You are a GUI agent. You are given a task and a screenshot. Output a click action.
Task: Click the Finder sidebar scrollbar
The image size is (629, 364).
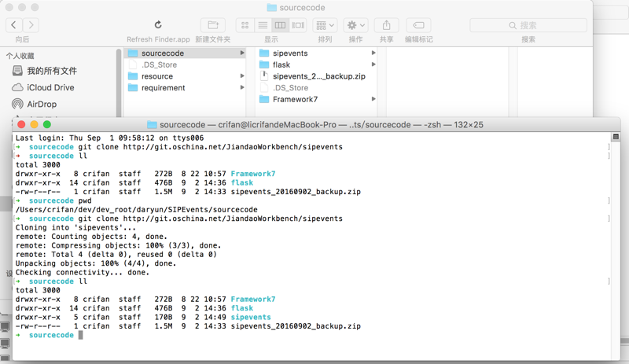tap(119, 83)
